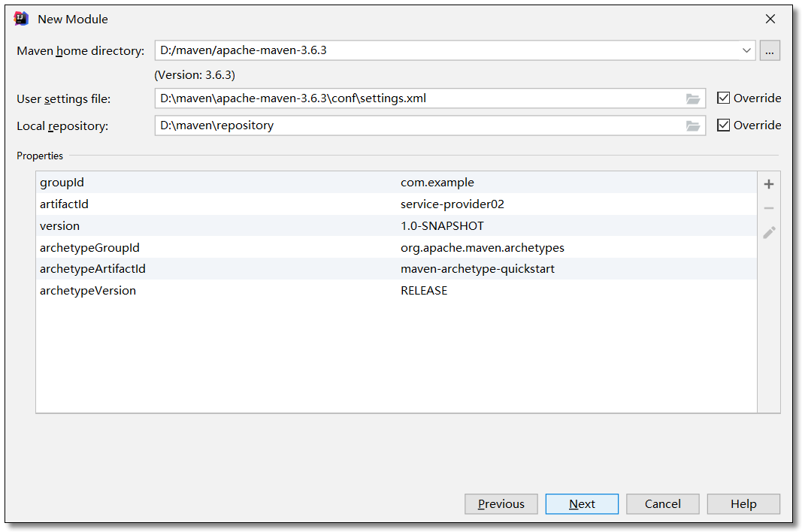Click the Next button
The height and width of the screenshot is (532, 802).
pos(582,504)
